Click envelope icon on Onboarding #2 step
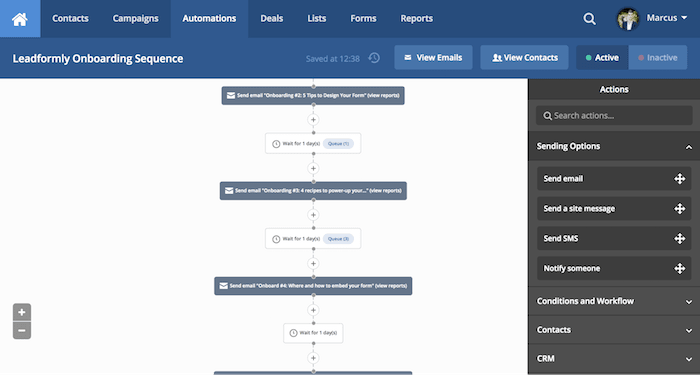 point(231,96)
